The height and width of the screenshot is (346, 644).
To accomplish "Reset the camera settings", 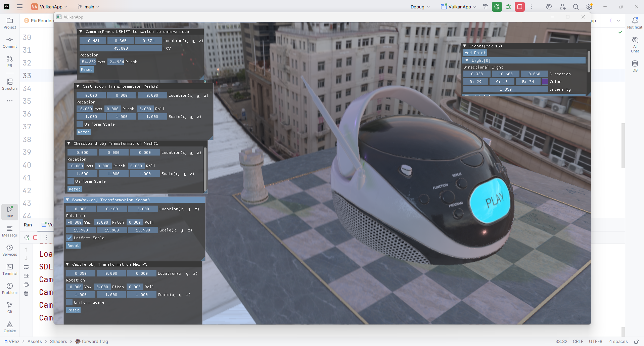I will click(87, 70).
